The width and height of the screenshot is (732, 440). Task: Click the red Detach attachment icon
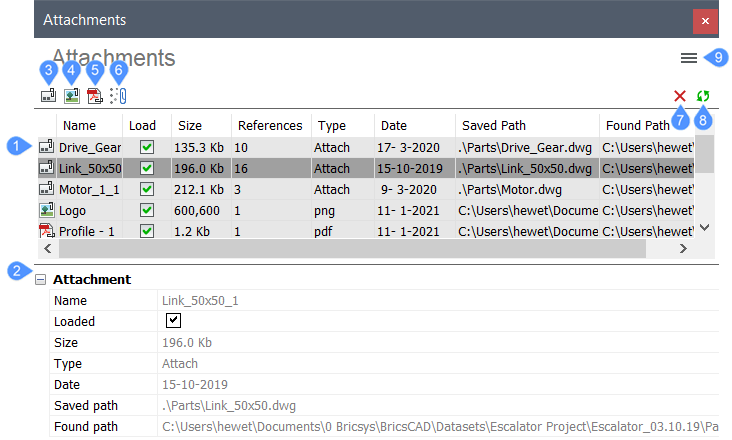point(680,96)
